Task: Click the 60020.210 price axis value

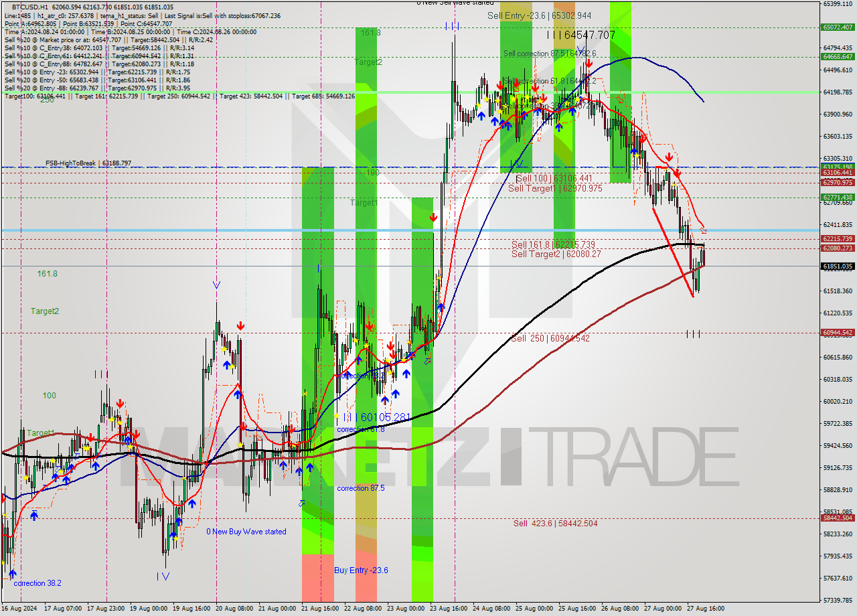Action: [x=837, y=401]
